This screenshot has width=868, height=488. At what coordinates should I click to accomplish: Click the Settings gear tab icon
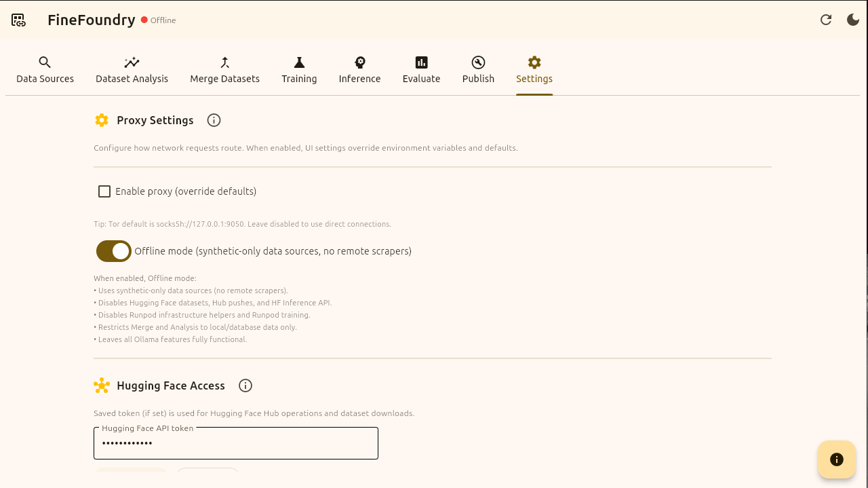coord(534,62)
